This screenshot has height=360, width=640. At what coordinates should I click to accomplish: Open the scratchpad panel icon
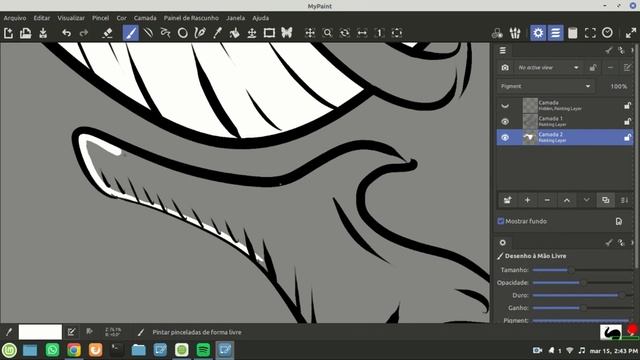573,33
